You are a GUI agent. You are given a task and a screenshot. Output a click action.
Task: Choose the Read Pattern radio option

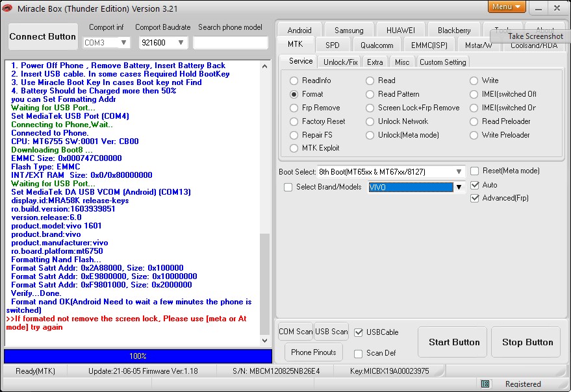point(370,94)
